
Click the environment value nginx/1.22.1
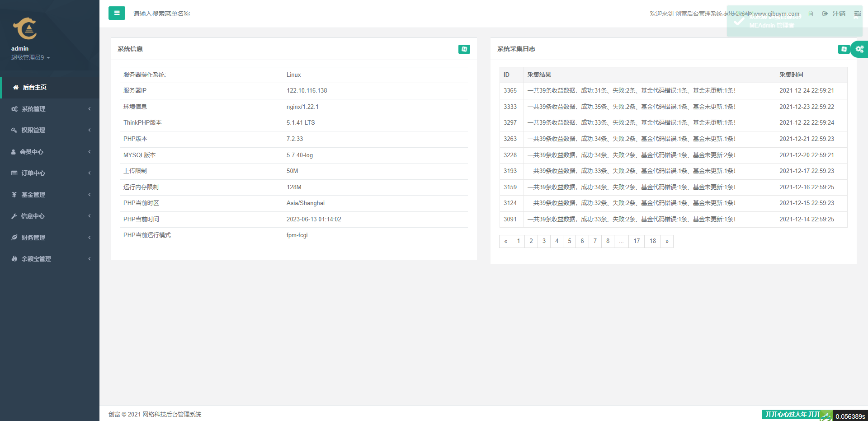tap(302, 107)
